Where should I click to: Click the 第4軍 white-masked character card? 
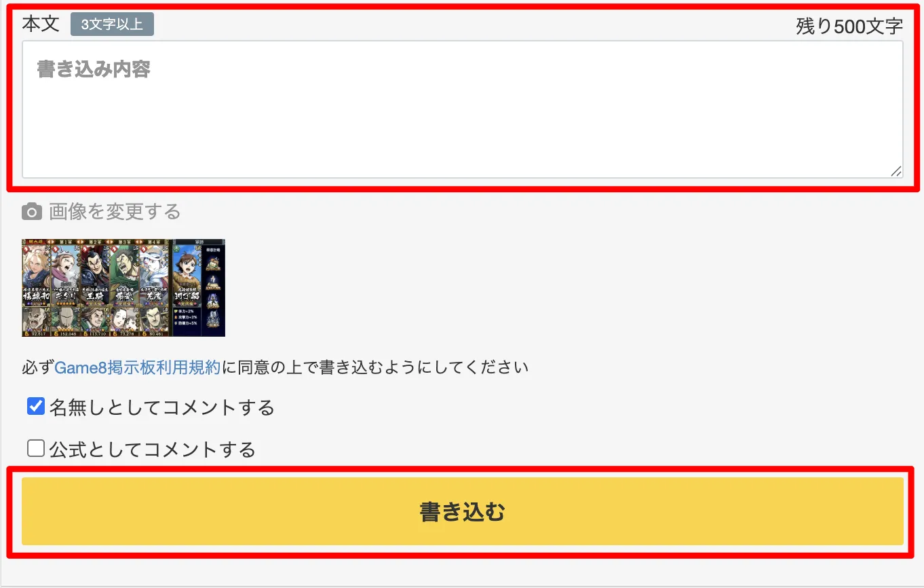[x=153, y=274]
